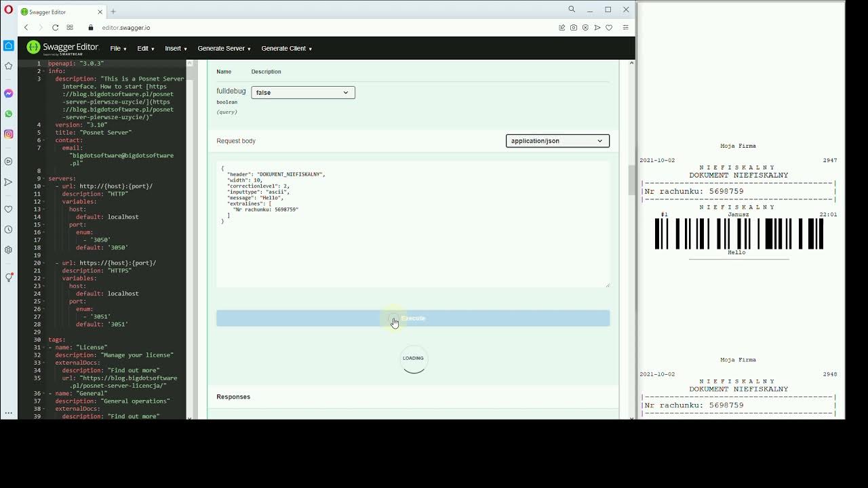Click 'version: "3.10"' code line

tap(81, 125)
